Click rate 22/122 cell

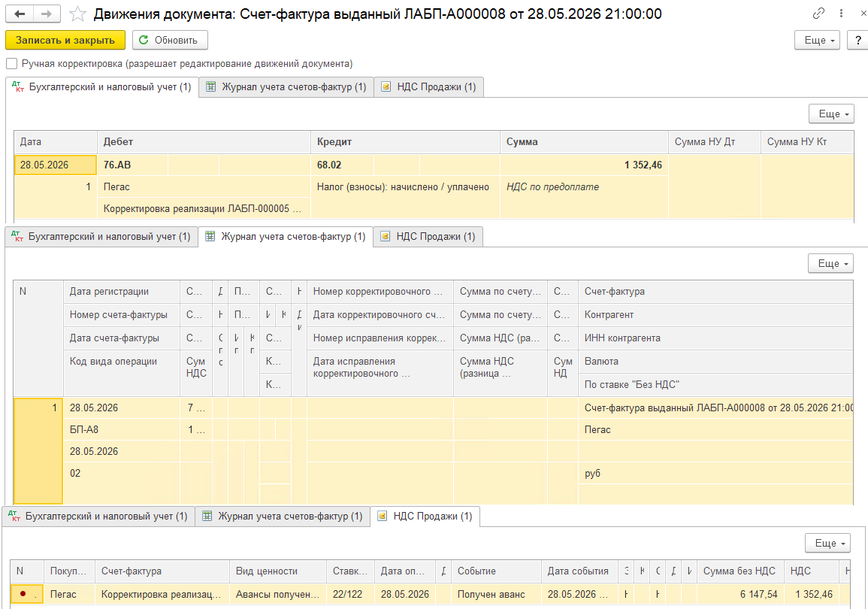[350, 594]
